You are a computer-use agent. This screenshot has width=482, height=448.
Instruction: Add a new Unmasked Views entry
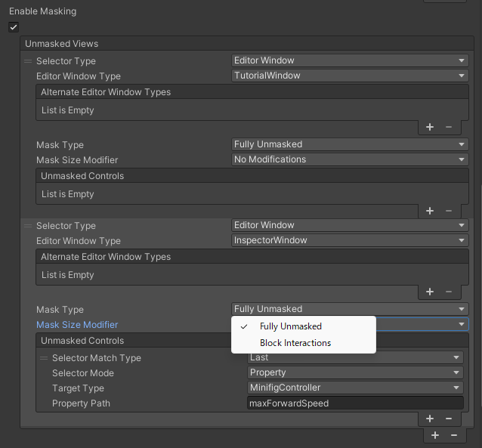435,435
